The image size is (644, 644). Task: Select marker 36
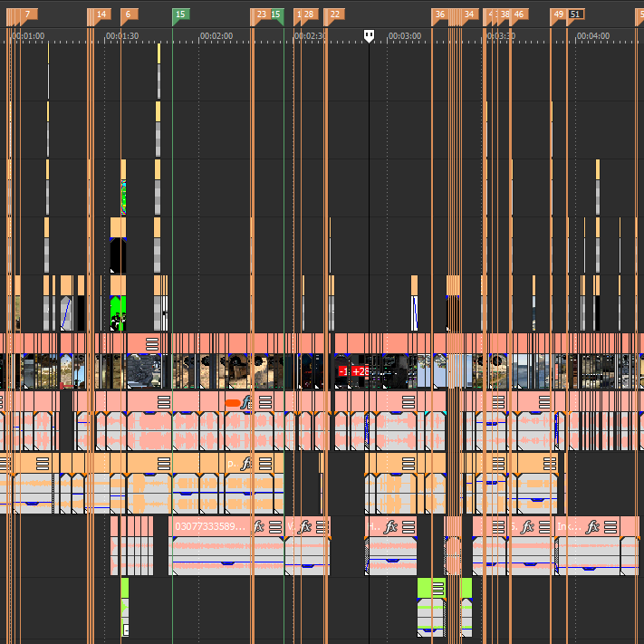[440, 14]
